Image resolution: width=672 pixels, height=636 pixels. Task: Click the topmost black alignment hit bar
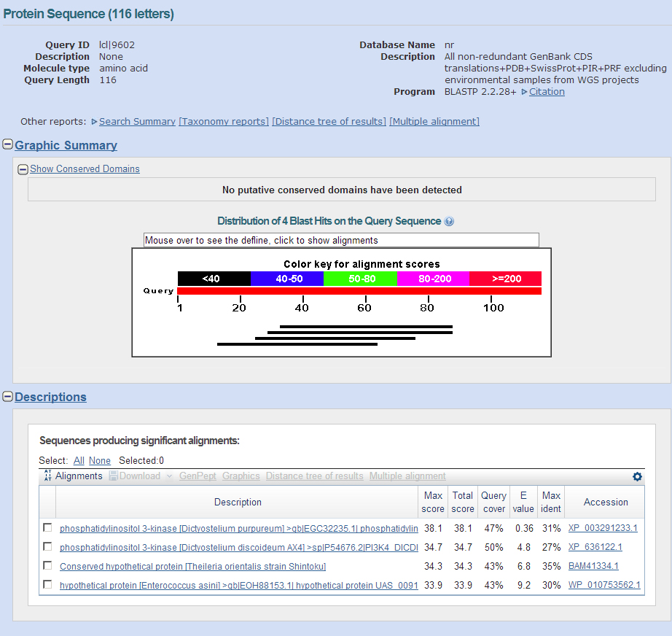pos(366,327)
